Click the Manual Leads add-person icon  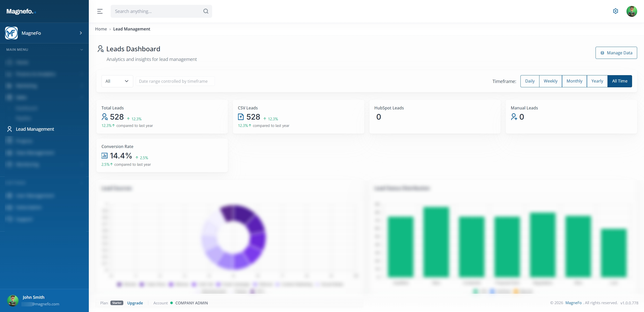tap(514, 117)
